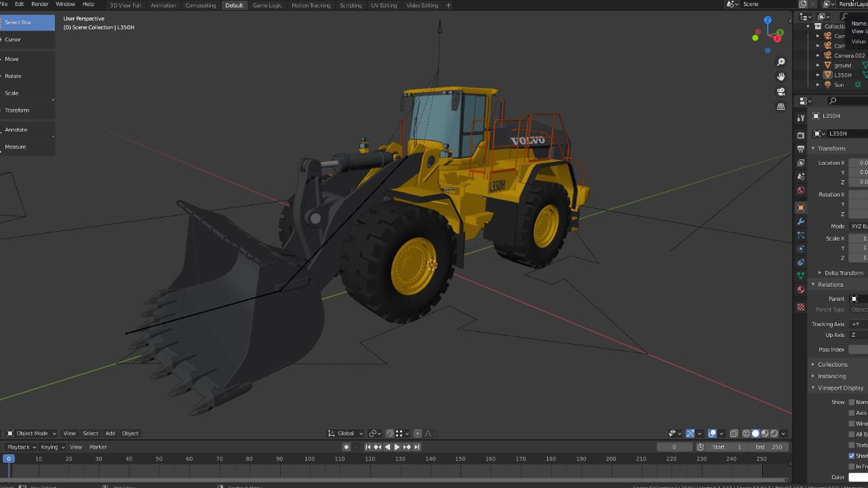Viewport: 868px width, 488px height.
Task: Uncheck the Shadow display checkbox
Action: point(852,455)
